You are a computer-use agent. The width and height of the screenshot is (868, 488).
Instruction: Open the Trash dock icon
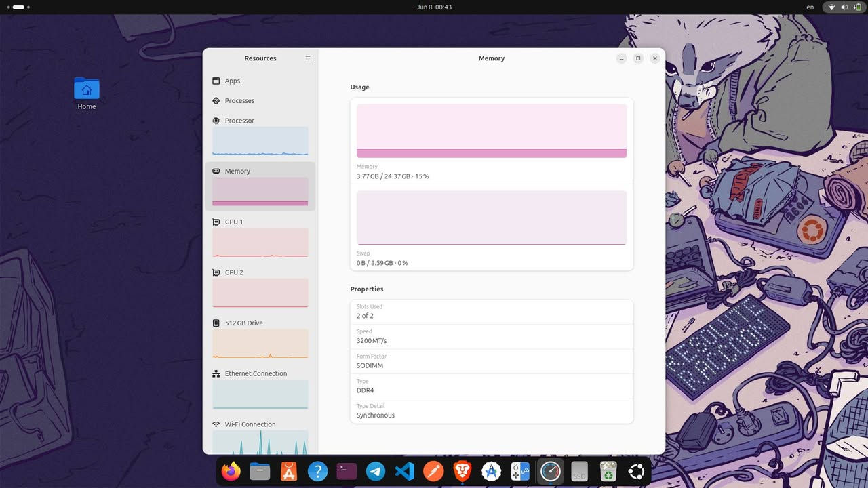point(608,471)
